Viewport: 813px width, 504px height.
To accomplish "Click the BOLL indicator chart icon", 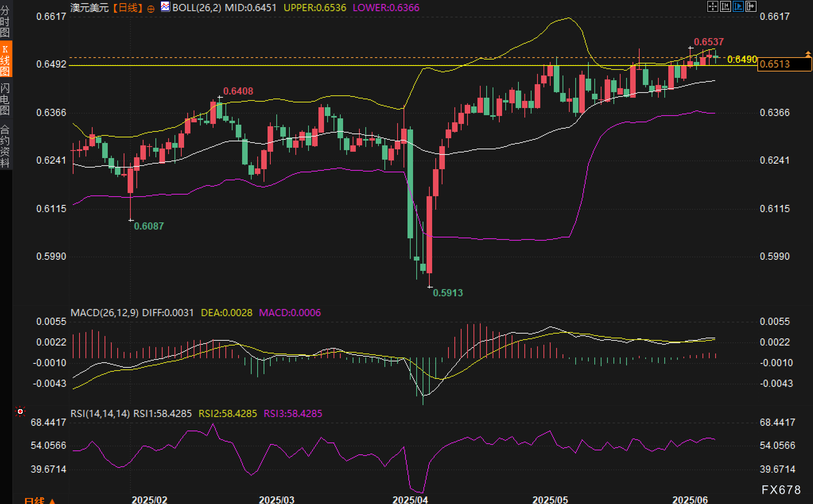I will 165,7.
